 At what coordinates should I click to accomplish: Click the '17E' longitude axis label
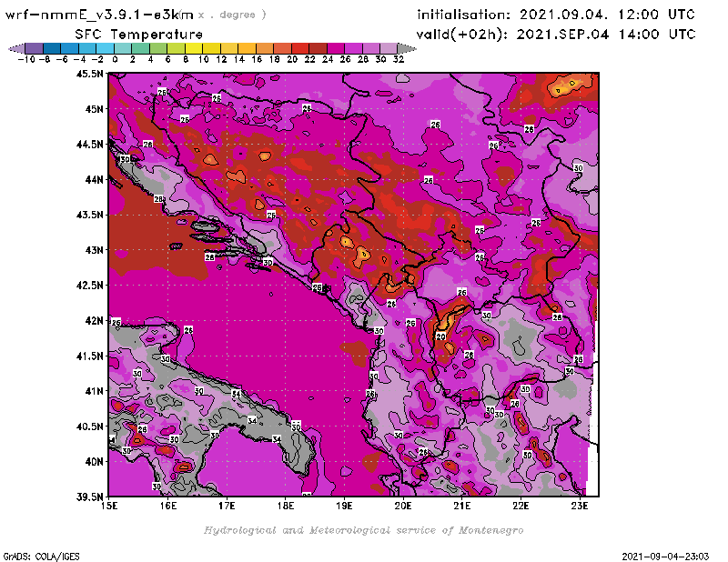pyautogui.click(x=227, y=506)
